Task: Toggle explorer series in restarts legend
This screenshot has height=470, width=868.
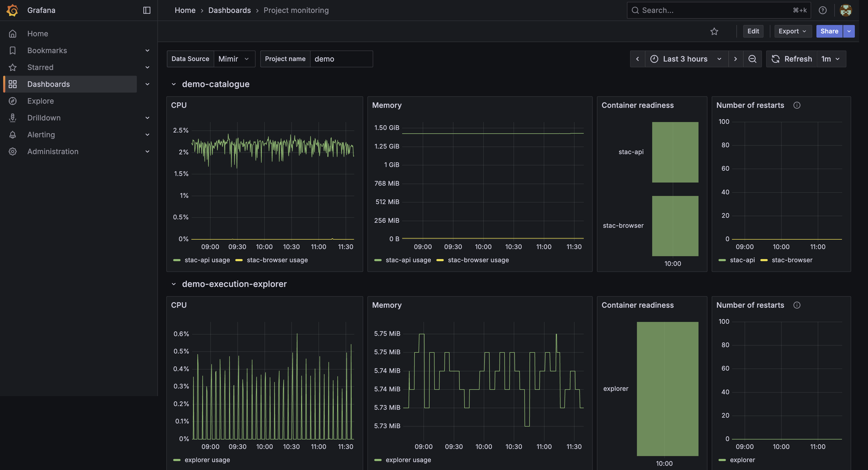Action: [x=737, y=460]
